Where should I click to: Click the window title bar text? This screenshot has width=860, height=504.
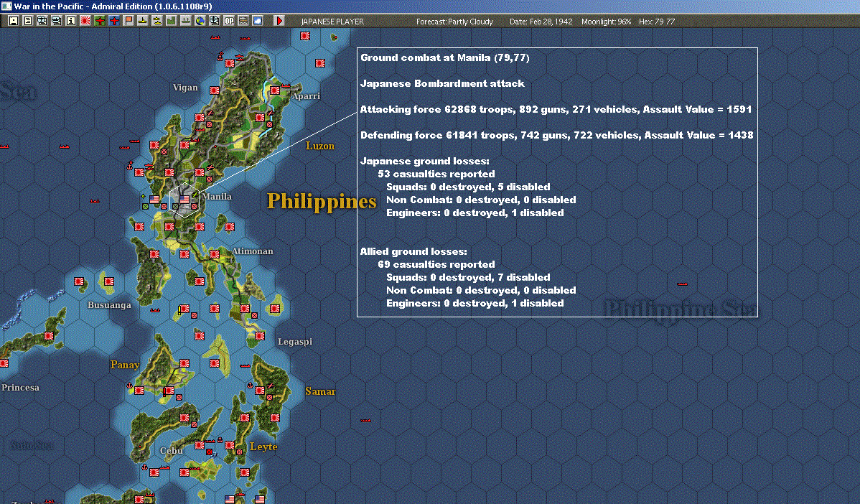113,6
